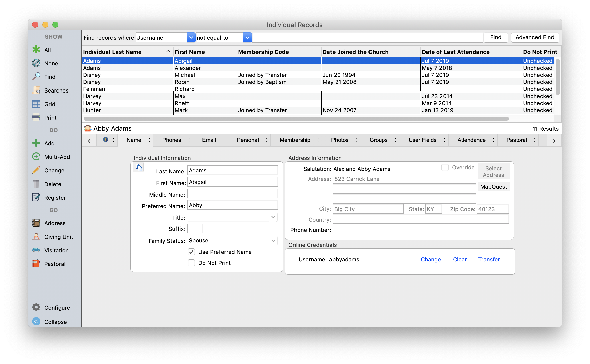Expand the 'not equal to' operator dropdown

coord(247,38)
